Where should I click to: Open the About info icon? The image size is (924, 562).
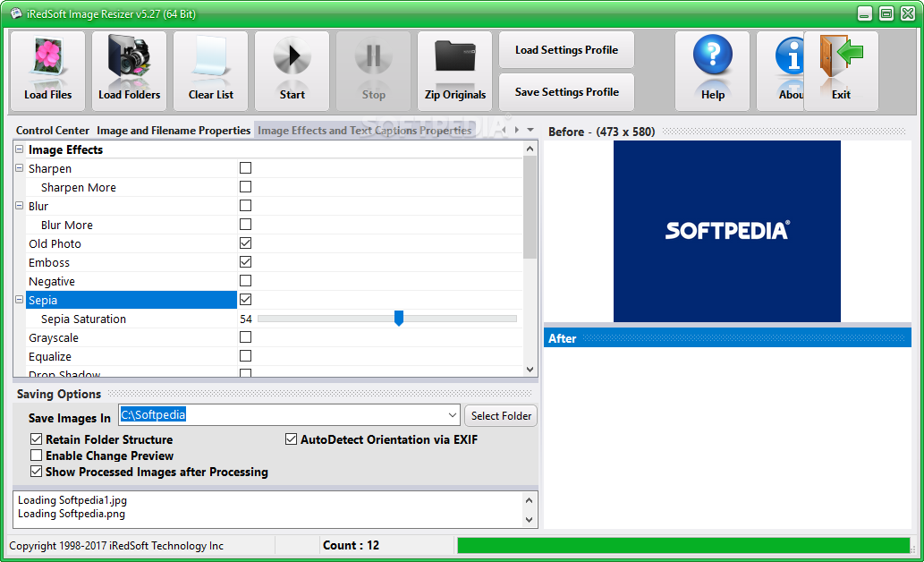pos(790,55)
